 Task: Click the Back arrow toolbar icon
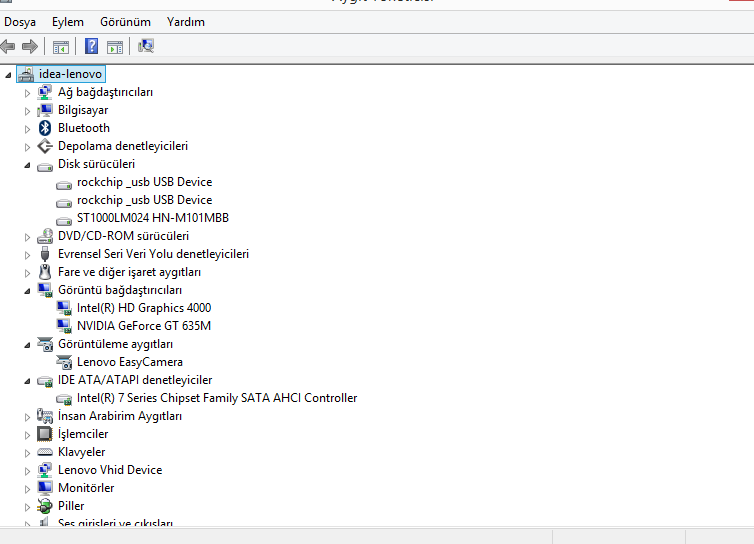[8, 47]
